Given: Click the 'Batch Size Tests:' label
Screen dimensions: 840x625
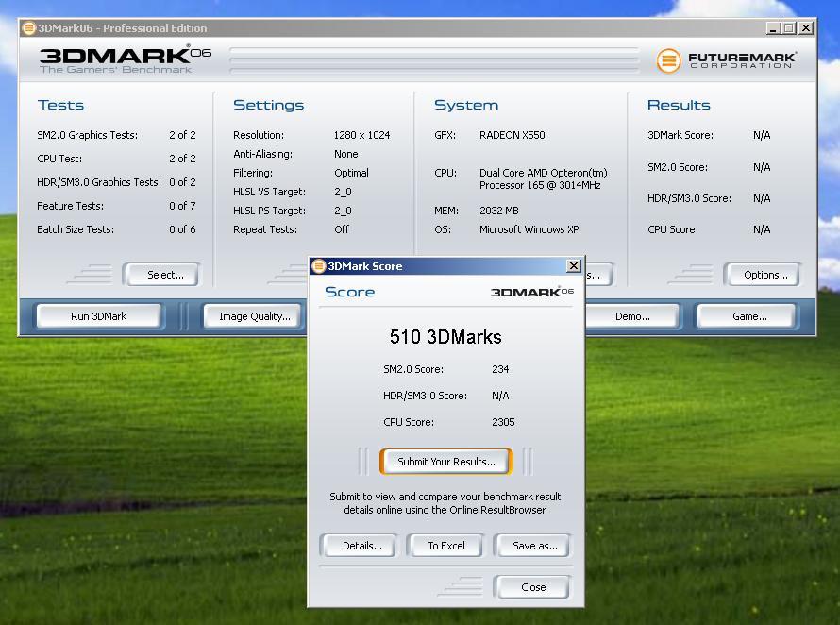Looking at the screenshot, I should coord(76,229).
